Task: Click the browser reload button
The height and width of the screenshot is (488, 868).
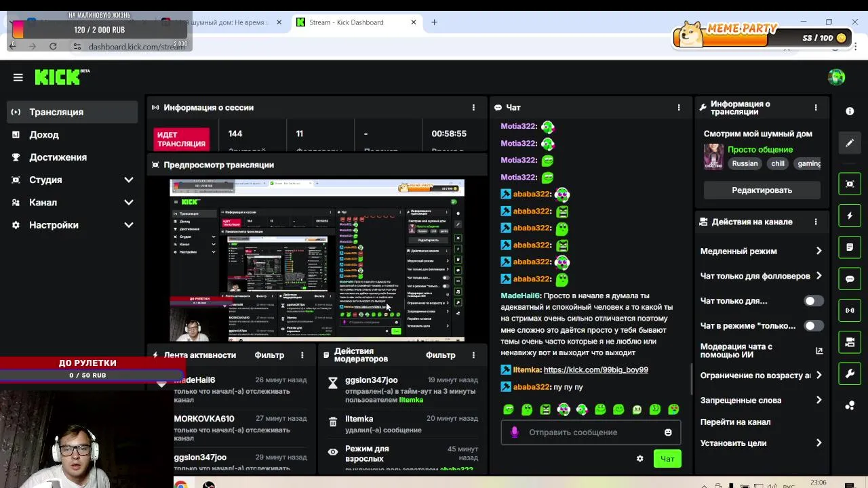Action: pos(53,46)
